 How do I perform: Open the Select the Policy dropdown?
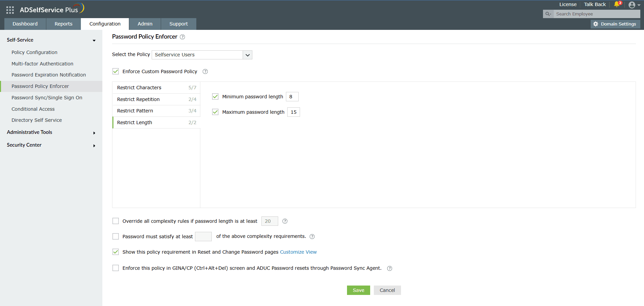click(x=202, y=55)
